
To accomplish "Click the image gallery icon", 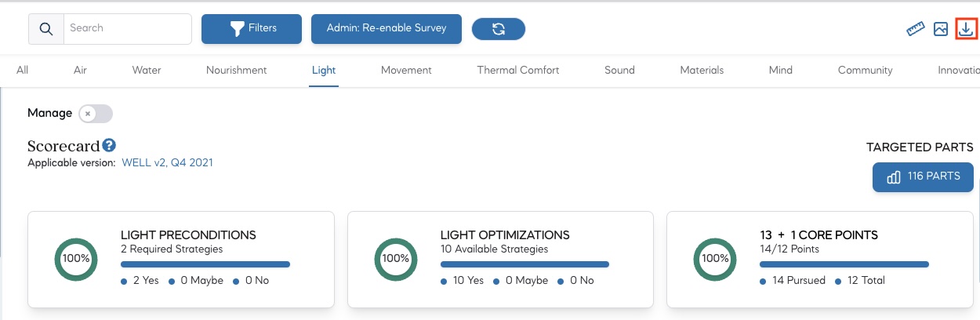I will [x=941, y=29].
